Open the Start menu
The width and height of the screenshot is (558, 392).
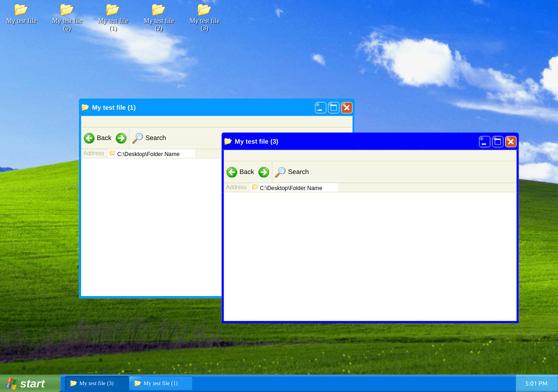[30, 383]
